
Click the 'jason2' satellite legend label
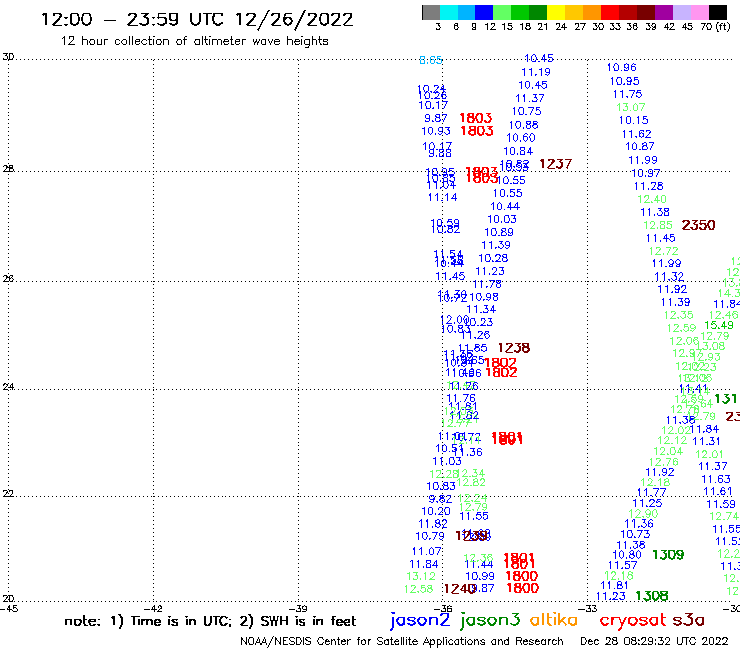click(x=420, y=620)
